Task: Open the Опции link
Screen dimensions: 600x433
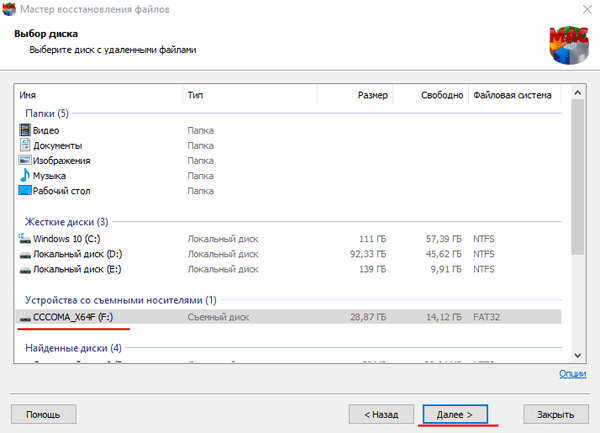Action: pyautogui.click(x=572, y=374)
